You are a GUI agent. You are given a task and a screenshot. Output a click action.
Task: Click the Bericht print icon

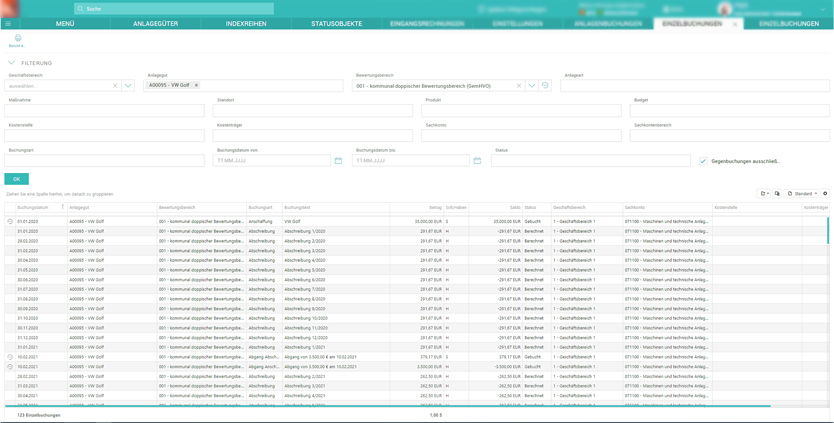[17, 39]
